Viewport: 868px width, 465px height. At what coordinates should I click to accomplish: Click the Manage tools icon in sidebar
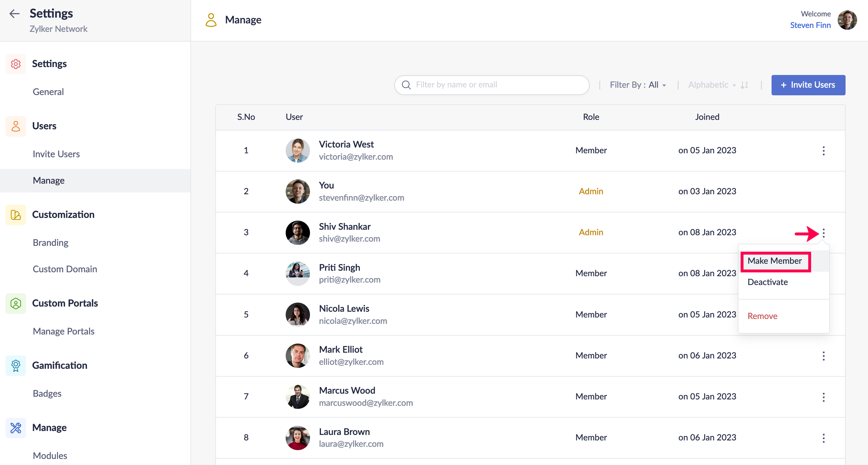[x=15, y=428]
